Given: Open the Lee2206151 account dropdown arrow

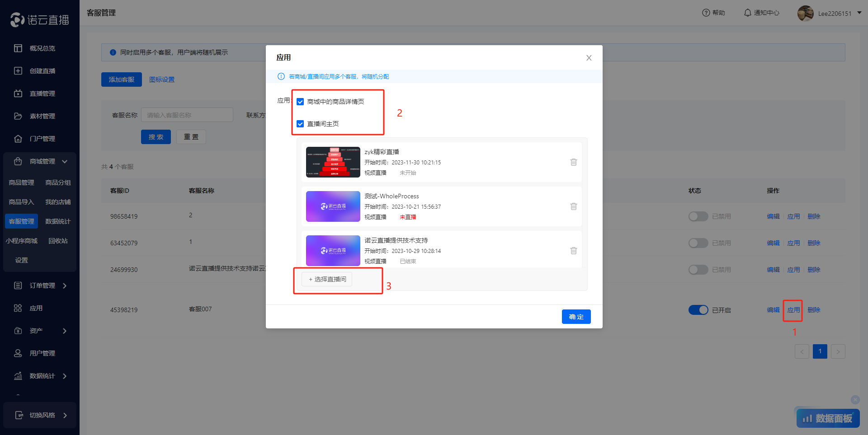Looking at the screenshot, I should tap(859, 13).
